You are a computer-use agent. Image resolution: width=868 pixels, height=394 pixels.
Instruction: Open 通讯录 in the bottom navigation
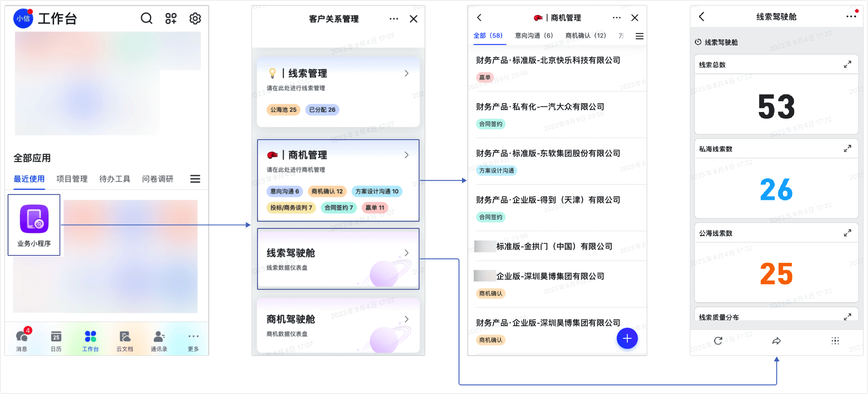158,340
